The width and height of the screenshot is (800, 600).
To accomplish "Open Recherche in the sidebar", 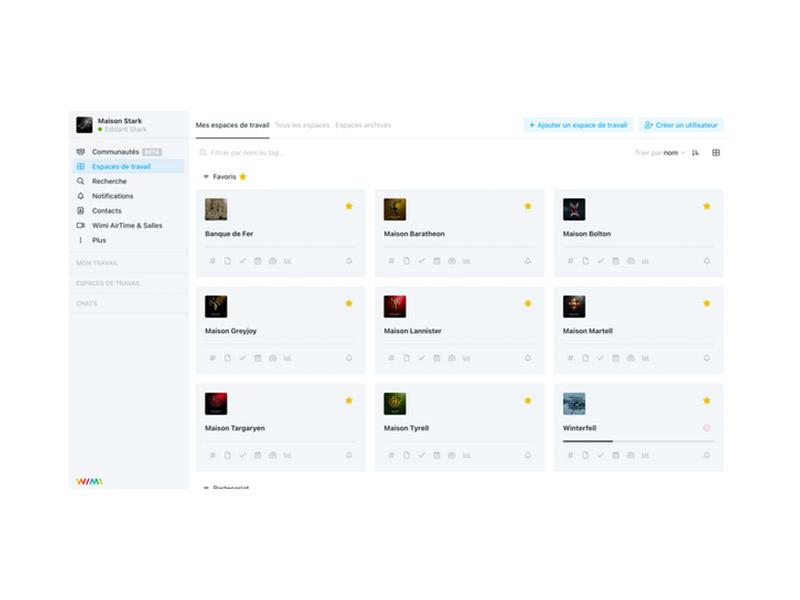I will (x=129, y=181).
